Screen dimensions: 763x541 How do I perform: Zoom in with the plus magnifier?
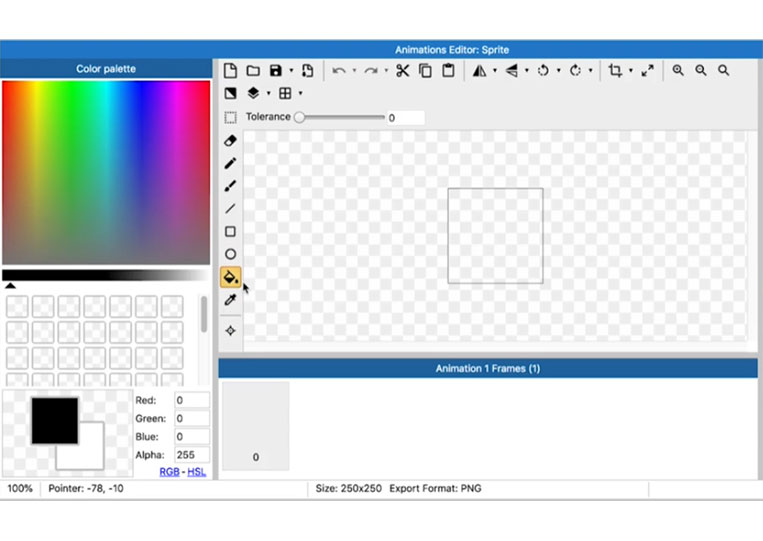tap(678, 71)
